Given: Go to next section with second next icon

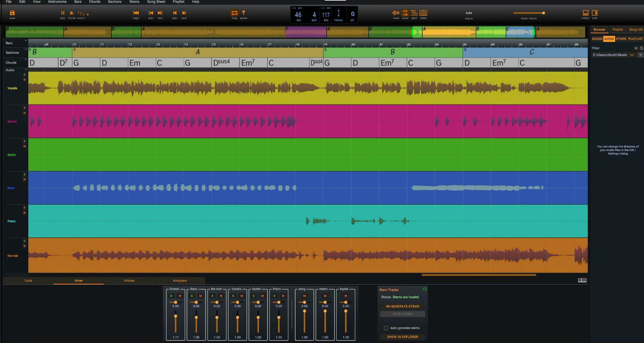Looking at the screenshot, I should click(184, 13).
